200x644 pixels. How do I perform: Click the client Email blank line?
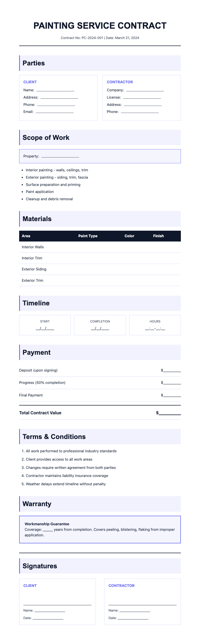[x=55, y=112]
